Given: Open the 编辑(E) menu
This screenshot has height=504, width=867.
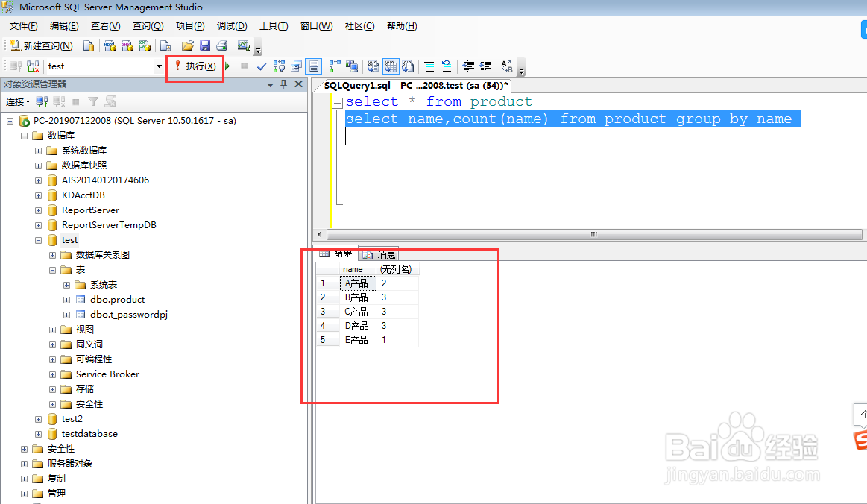Looking at the screenshot, I should click(x=64, y=26).
